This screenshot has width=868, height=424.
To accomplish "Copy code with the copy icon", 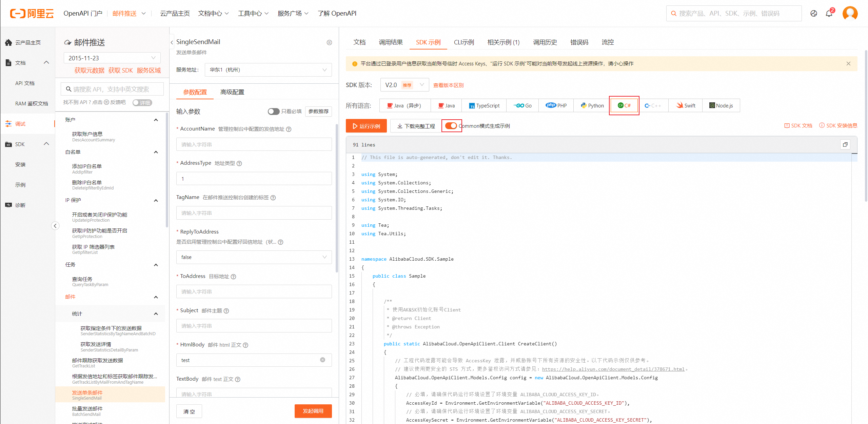I will coord(845,145).
